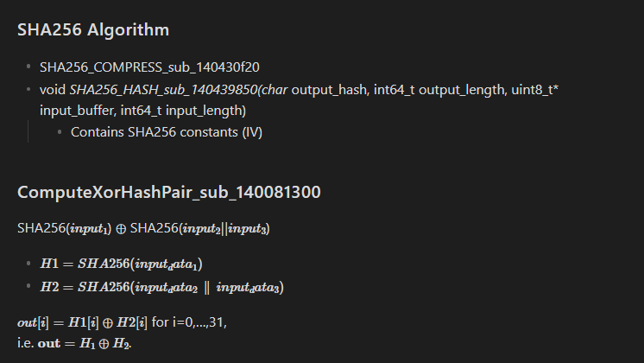Click bullet marker before "Contains SHA256 constants"

[x=60, y=132]
